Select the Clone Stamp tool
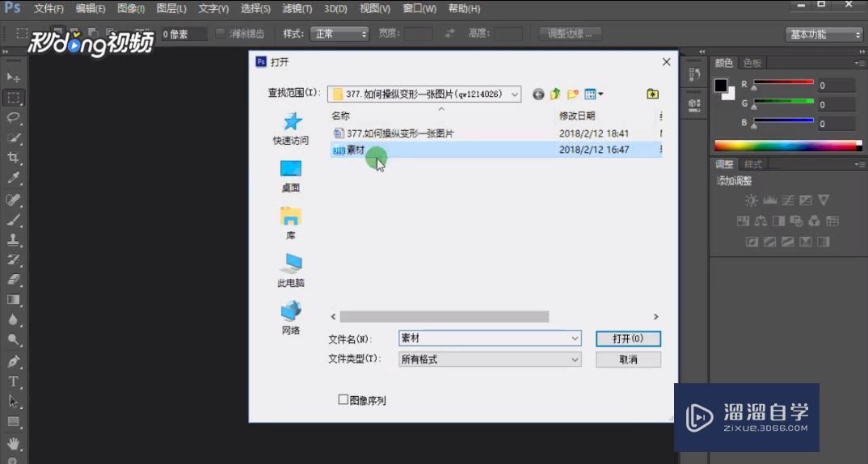 (13, 240)
